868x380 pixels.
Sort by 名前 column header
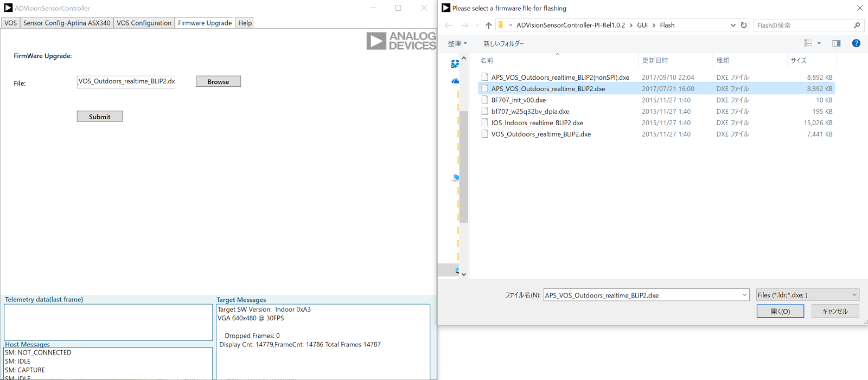[x=557, y=60]
